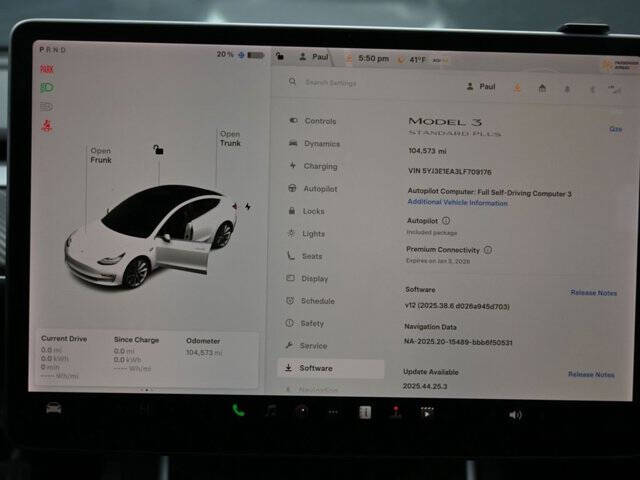Tap the Paul profile in top status bar

tap(313, 57)
